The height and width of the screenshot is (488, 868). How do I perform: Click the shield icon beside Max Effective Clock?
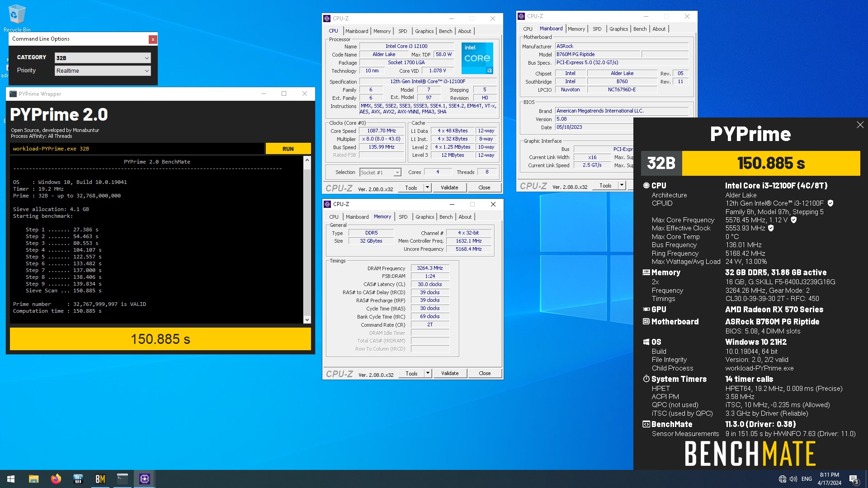(771, 228)
